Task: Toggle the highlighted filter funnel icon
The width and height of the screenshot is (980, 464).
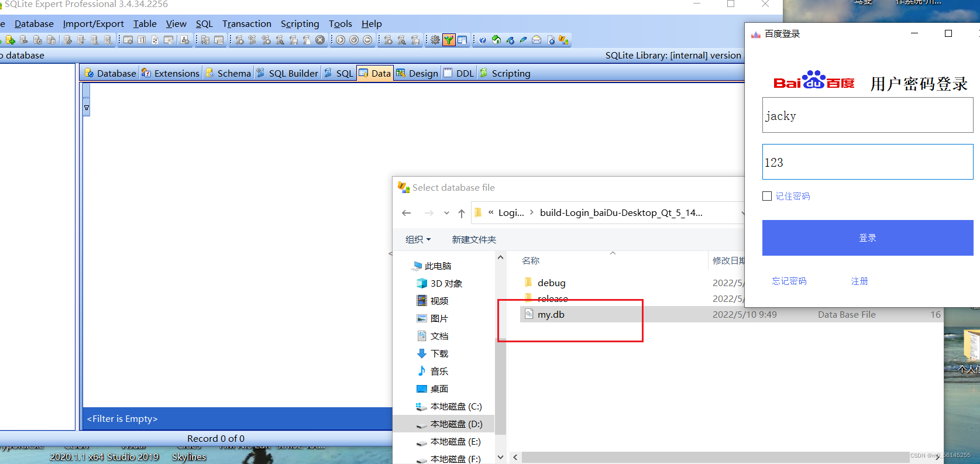Action: [449, 40]
